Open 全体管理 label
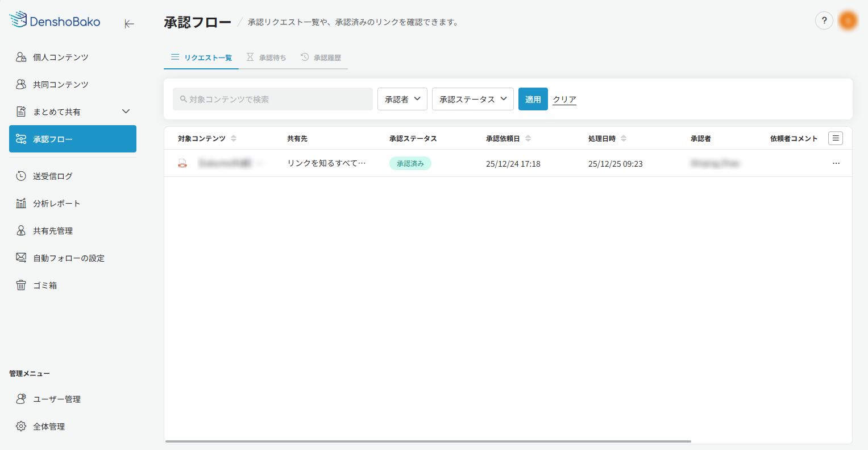This screenshot has height=450, width=868. (49, 426)
